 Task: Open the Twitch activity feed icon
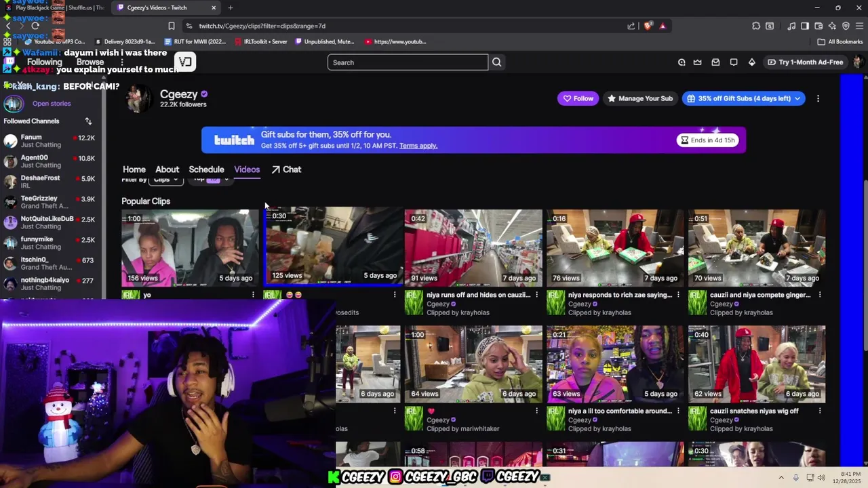point(682,62)
